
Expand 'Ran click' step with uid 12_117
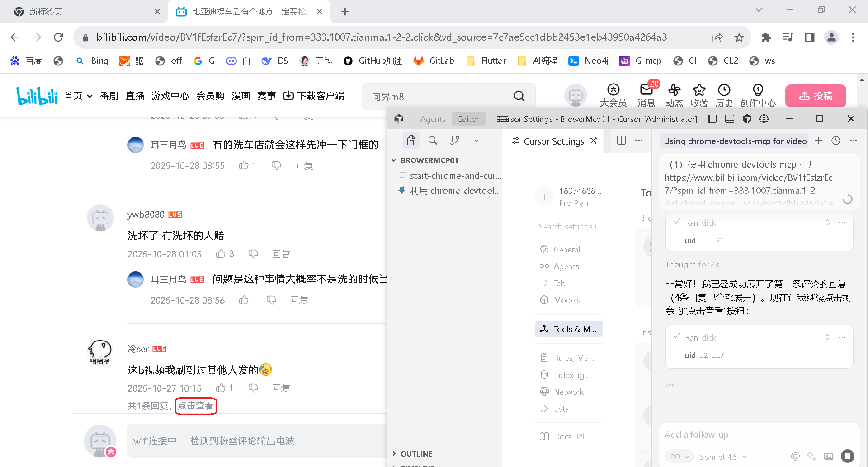827,337
